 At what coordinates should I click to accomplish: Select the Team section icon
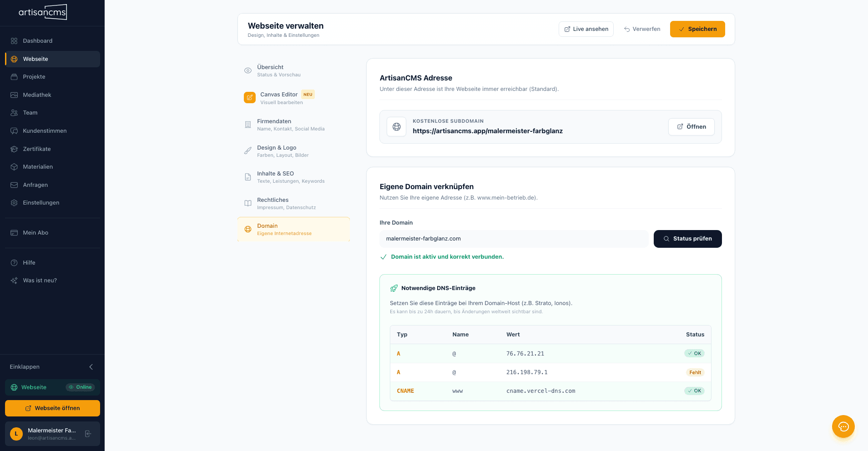coord(14,112)
